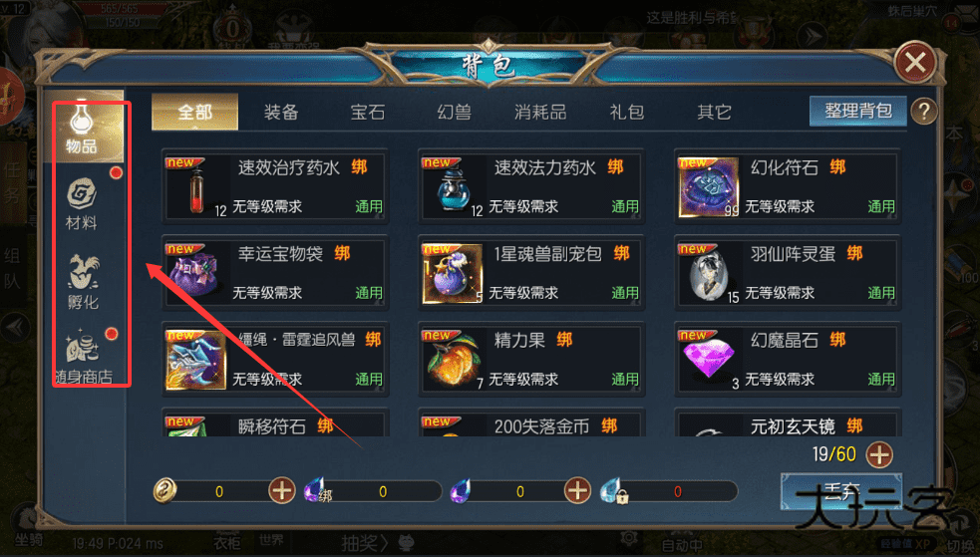Add purple diamonds using plus icon
This screenshot has height=557, width=980.
[577, 491]
